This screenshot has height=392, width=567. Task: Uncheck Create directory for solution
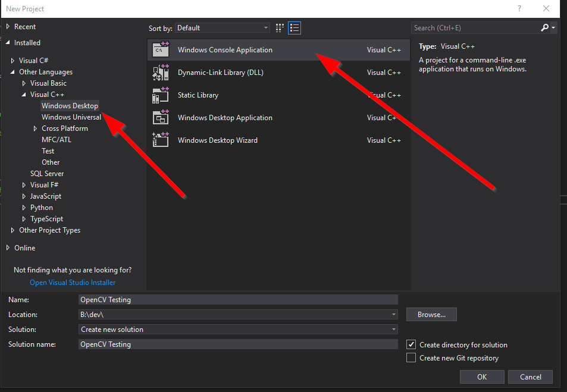tap(411, 344)
